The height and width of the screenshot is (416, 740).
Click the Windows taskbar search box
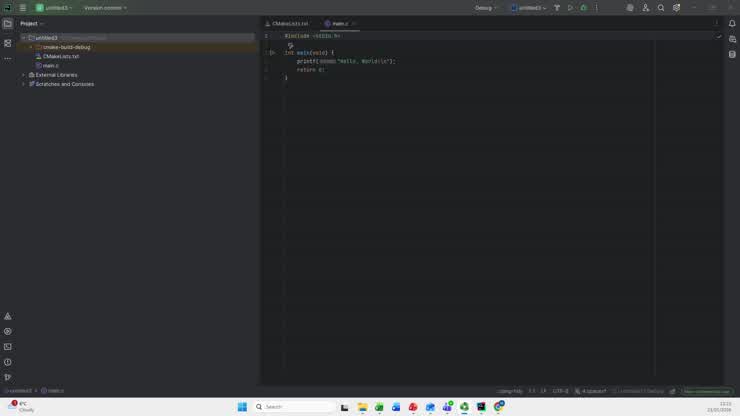point(294,407)
